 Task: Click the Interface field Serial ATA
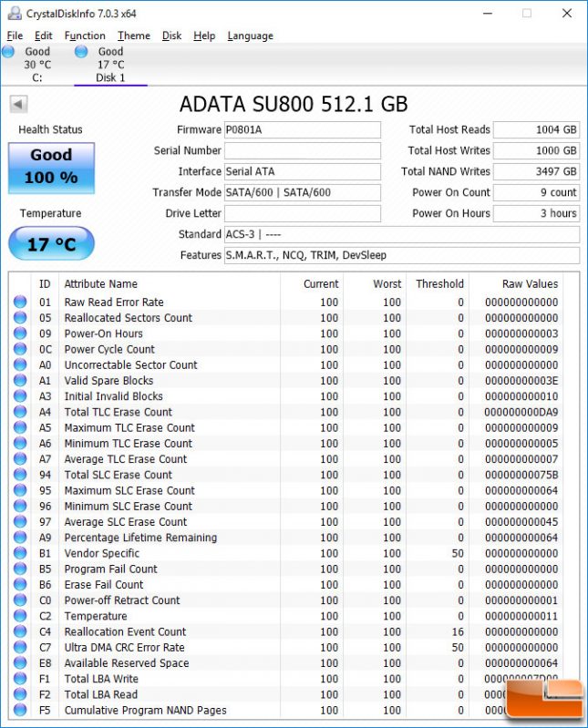303,171
